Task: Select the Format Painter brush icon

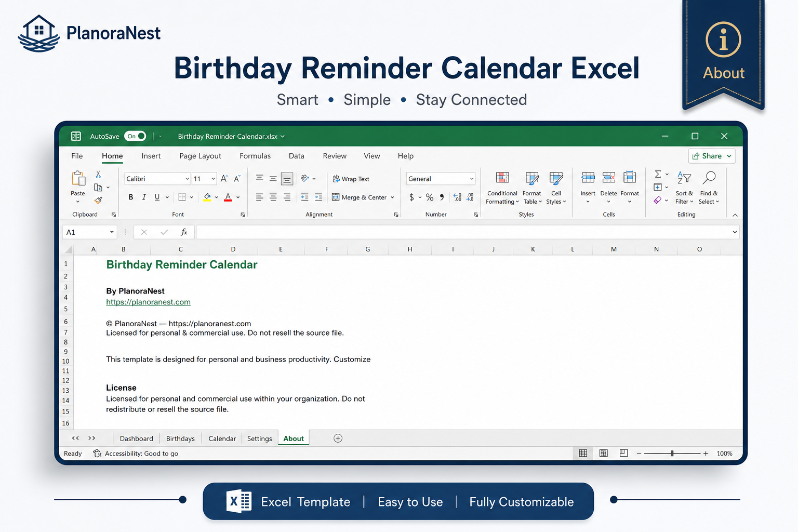Action: click(98, 200)
